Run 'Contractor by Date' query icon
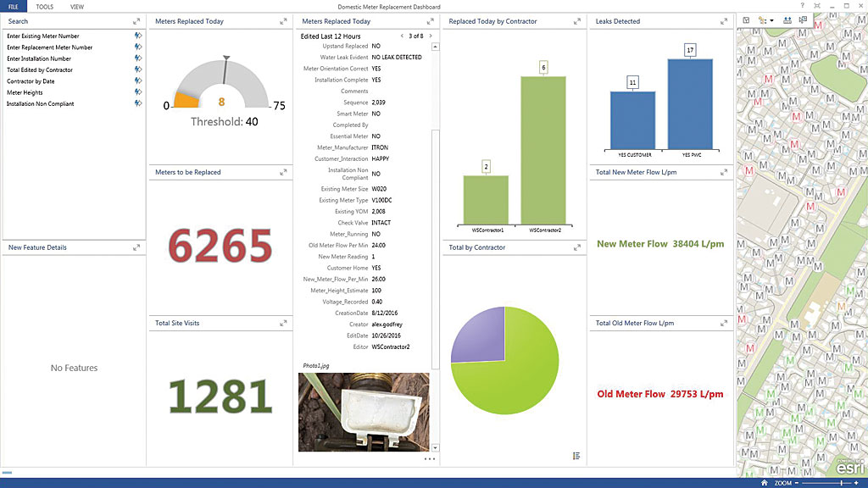Image resolution: width=868 pixels, height=488 pixels. tap(138, 80)
